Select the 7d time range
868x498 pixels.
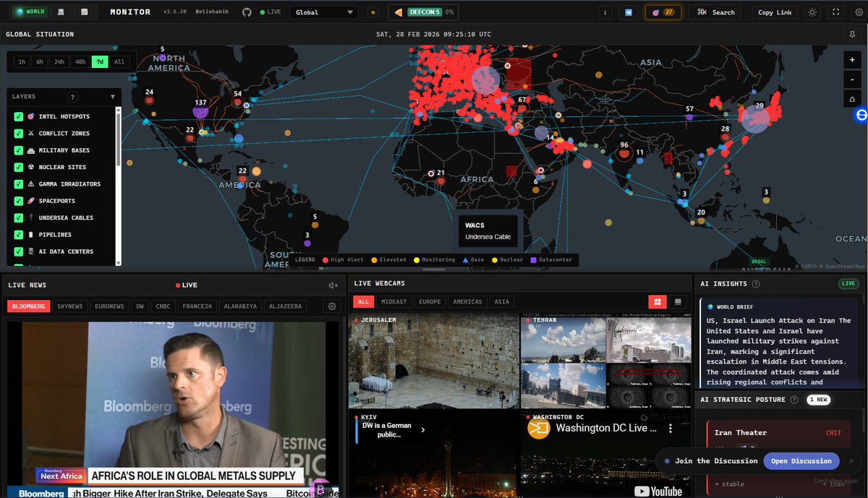point(100,62)
